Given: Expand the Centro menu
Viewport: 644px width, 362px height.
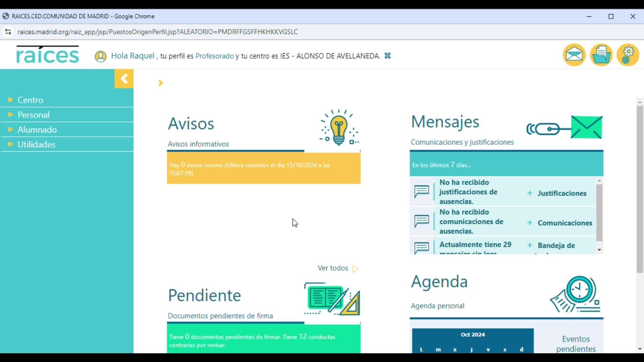Looking at the screenshot, I should 30,100.
